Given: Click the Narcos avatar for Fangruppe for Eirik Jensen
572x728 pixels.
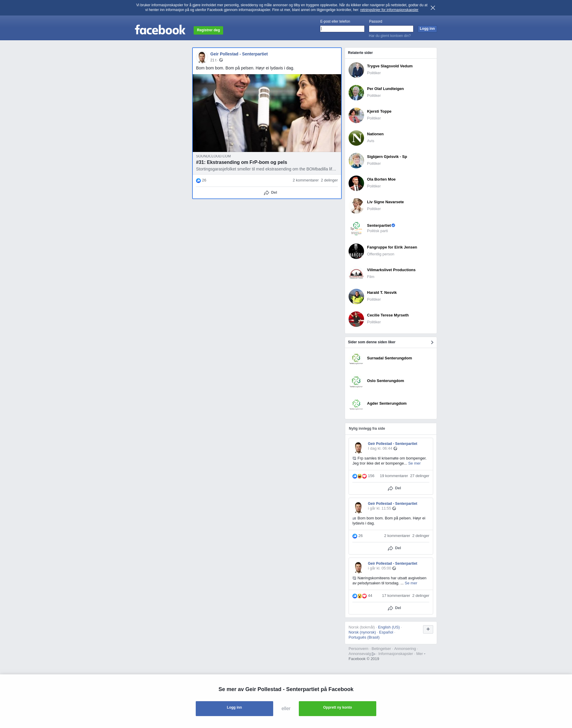Looking at the screenshot, I should 356,251.
